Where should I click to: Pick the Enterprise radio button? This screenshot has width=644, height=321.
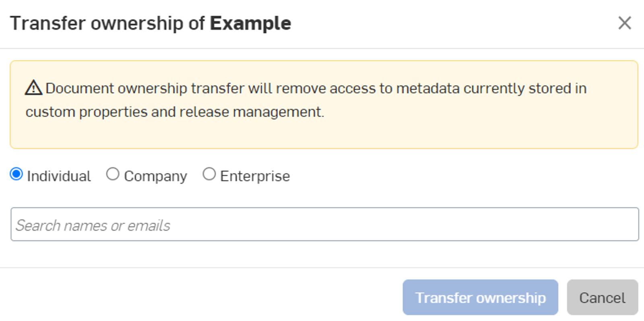pyautogui.click(x=209, y=174)
